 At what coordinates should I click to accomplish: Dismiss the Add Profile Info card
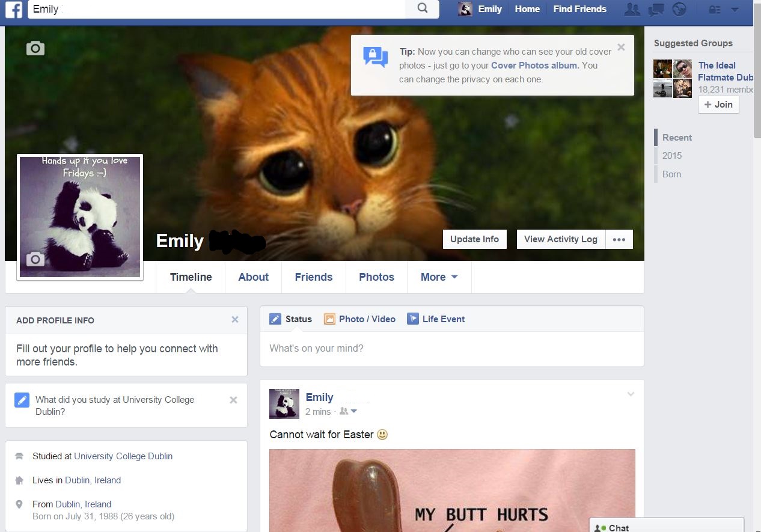pyautogui.click(x=235, y=320)
